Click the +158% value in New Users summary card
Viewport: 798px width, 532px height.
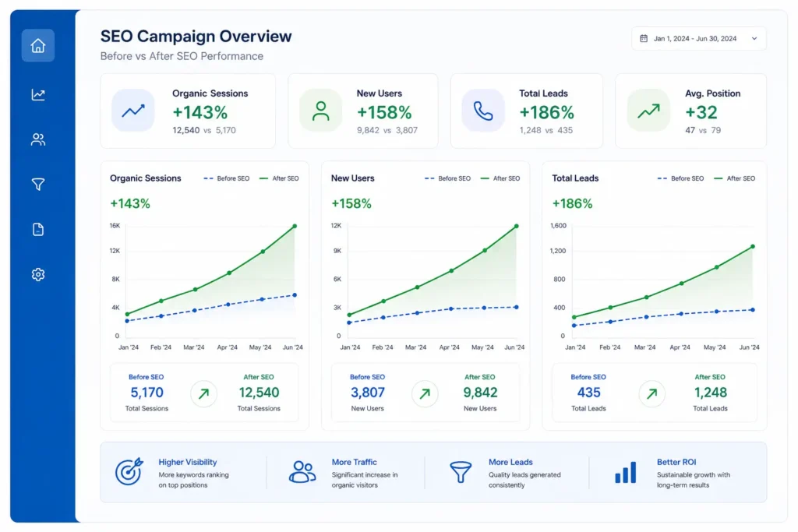[x=383, y=112]
